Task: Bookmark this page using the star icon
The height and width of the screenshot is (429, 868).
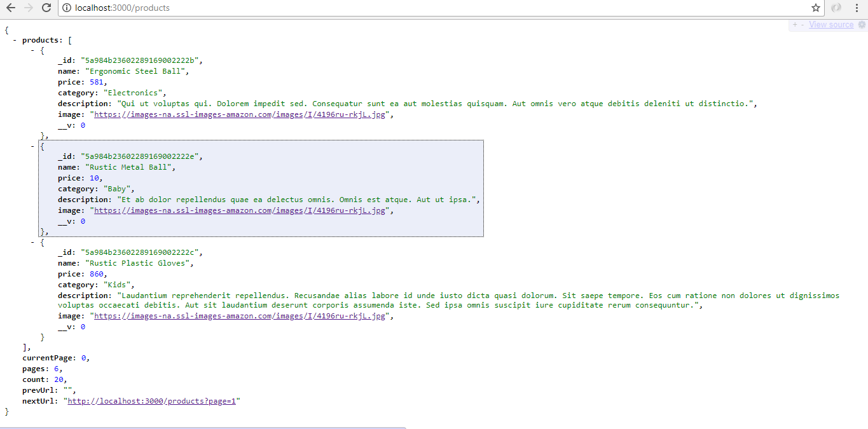Action: pos(816,8)
